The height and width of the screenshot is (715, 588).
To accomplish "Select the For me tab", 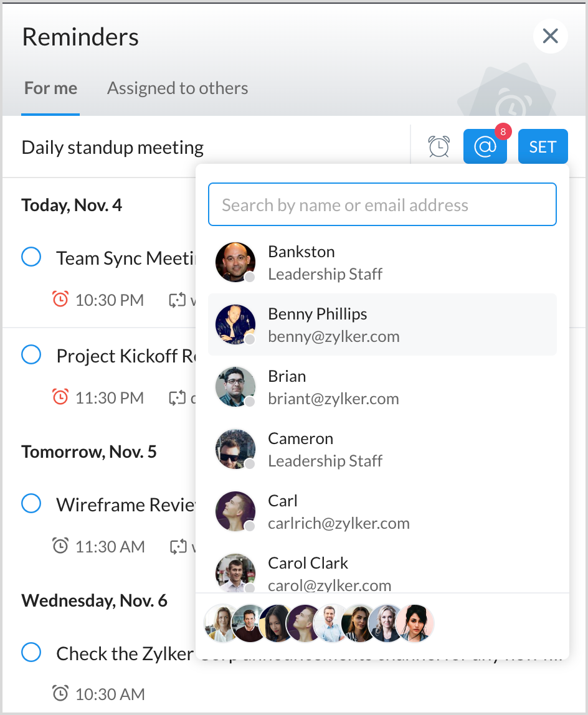I will (x=50, y=88).
